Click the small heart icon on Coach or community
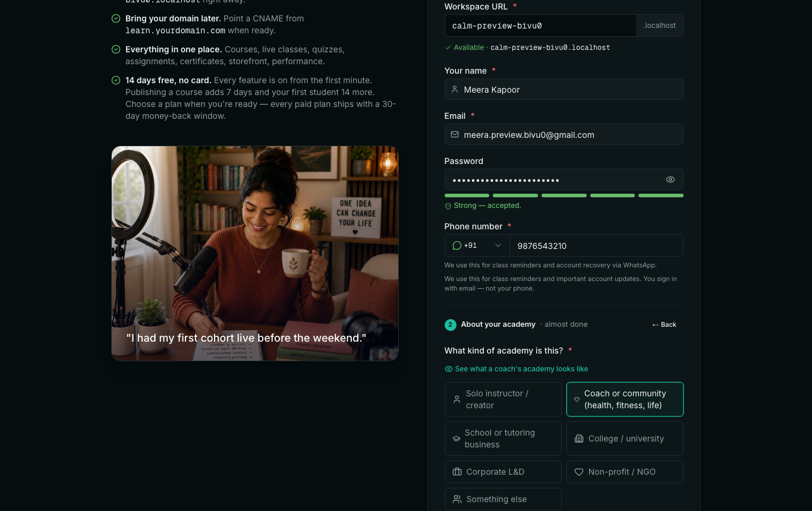This screenshot has height=511, width=812. pos(577,399)
